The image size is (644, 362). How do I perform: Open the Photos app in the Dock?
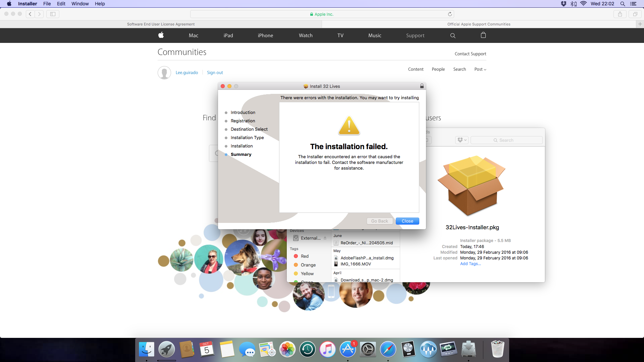[x=287, y=350]
